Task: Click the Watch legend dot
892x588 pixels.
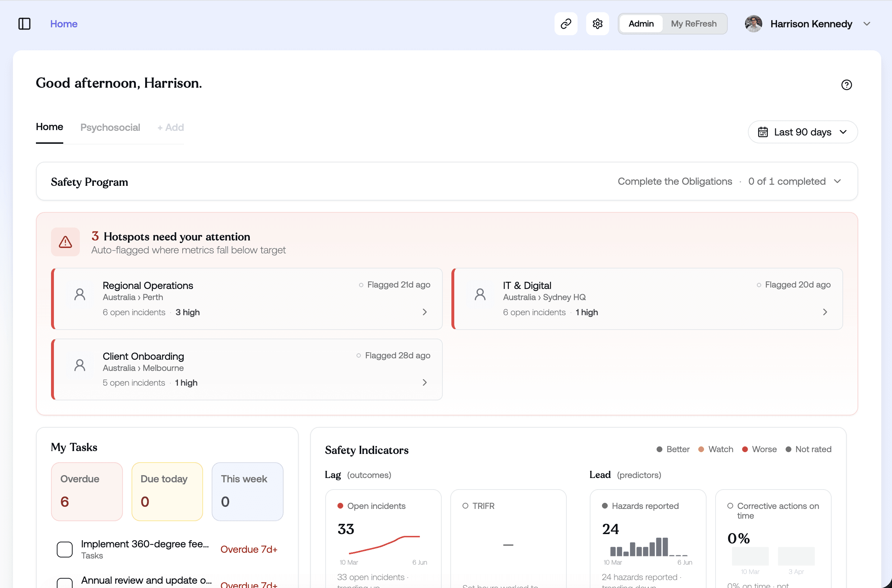Action: click(701, 449)
